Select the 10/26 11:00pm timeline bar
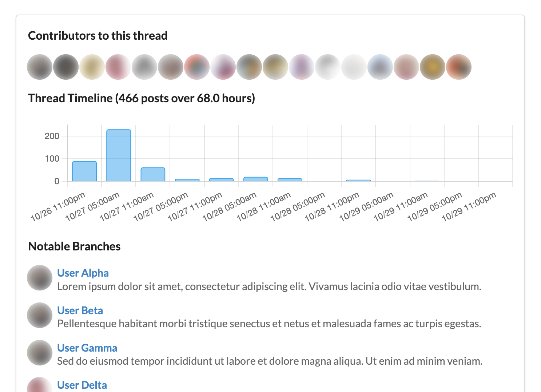 coord(84,171)
